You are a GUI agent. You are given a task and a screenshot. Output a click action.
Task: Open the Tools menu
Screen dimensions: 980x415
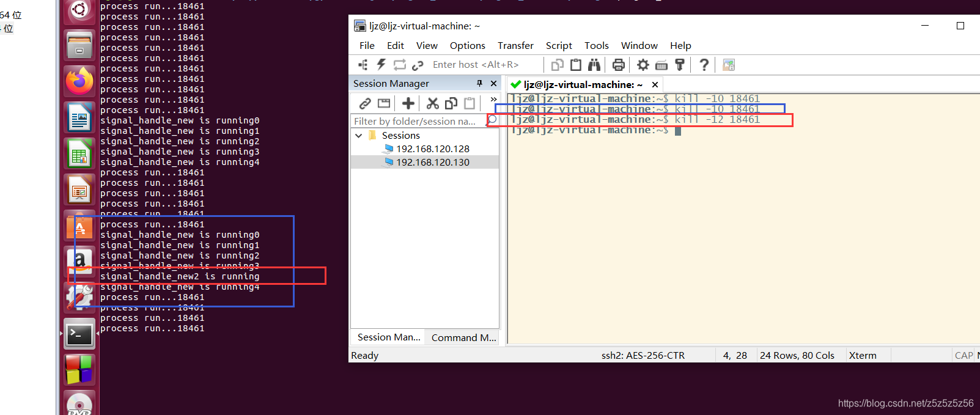pyautogui.click(x=597, y=45)
